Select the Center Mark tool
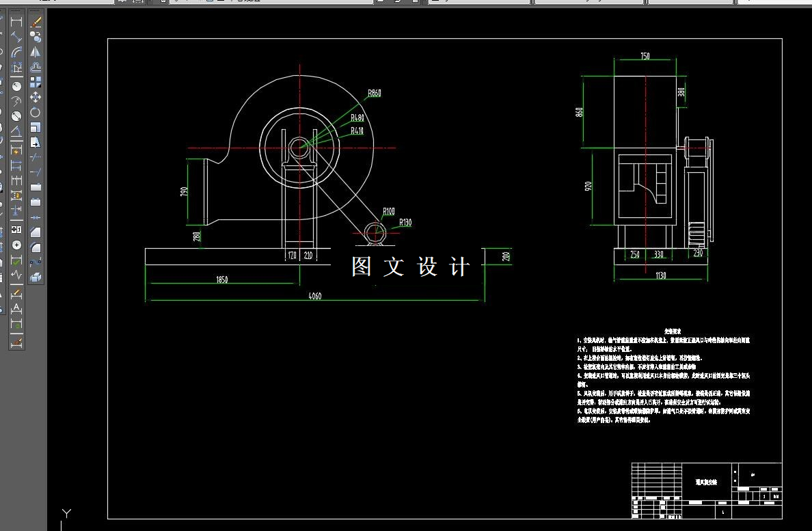The image size is (812, 531). [x=16, y=245]
